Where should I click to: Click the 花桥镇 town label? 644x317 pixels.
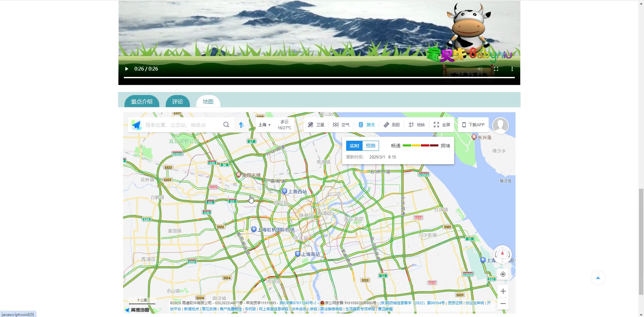tap(147, 180)
